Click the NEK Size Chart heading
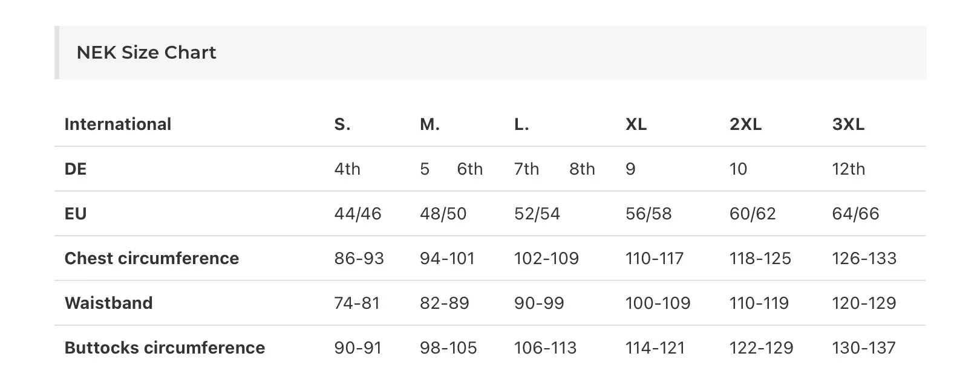Viewport: 980px width, 388px height. click(146, 53)
